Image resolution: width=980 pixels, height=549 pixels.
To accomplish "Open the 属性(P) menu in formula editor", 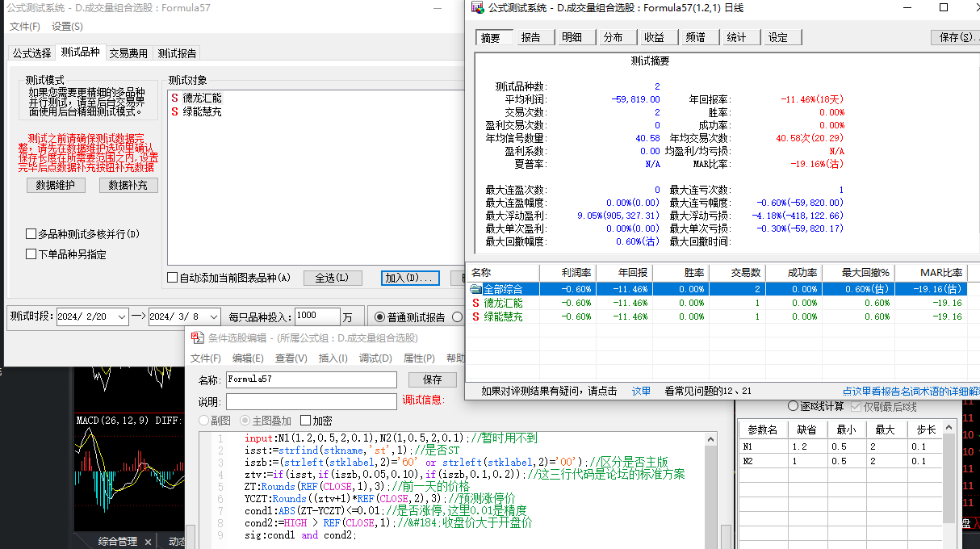I will point(419,358).
